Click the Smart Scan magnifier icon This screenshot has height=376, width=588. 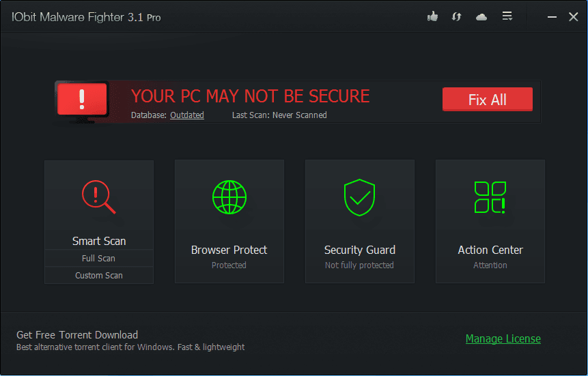[98, 197]
